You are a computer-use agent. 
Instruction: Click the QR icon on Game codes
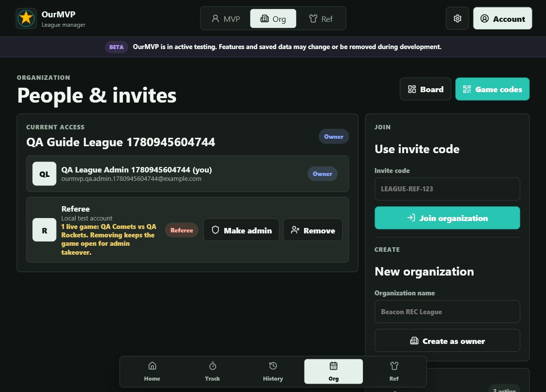tap(467, 89)
